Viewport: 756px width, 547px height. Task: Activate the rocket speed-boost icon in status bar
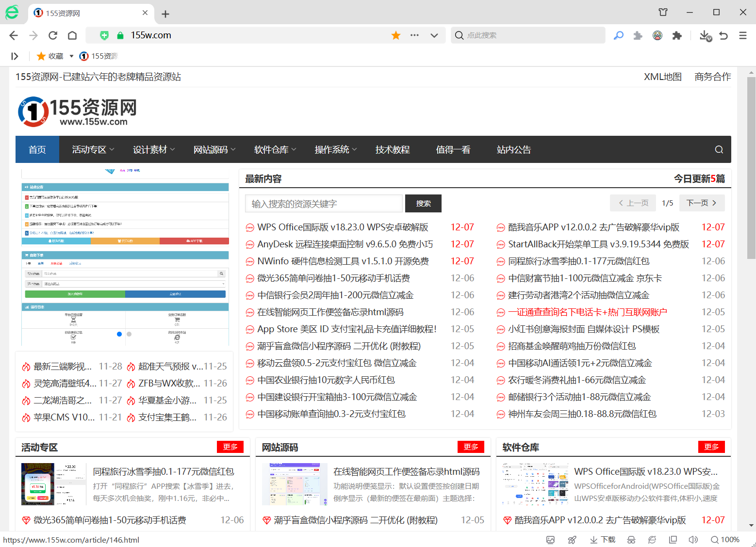click(x=572, y=539)
